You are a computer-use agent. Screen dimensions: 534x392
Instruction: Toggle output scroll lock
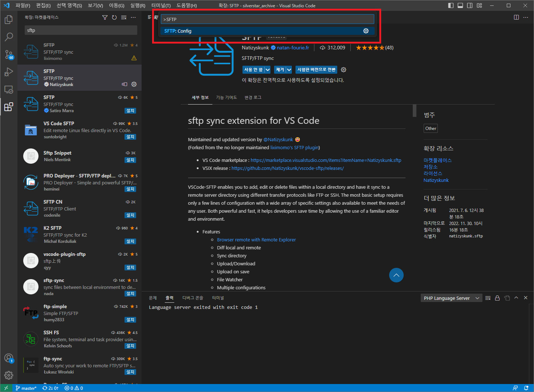pos(497,298)
